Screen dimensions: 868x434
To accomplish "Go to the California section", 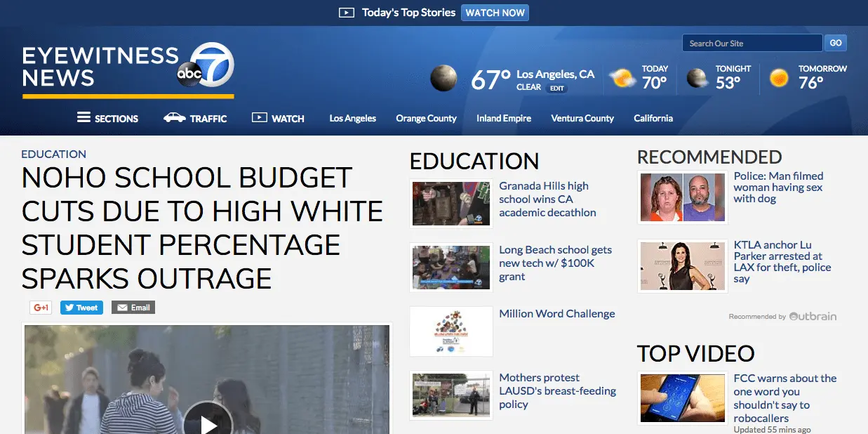I will pos(653,118).
